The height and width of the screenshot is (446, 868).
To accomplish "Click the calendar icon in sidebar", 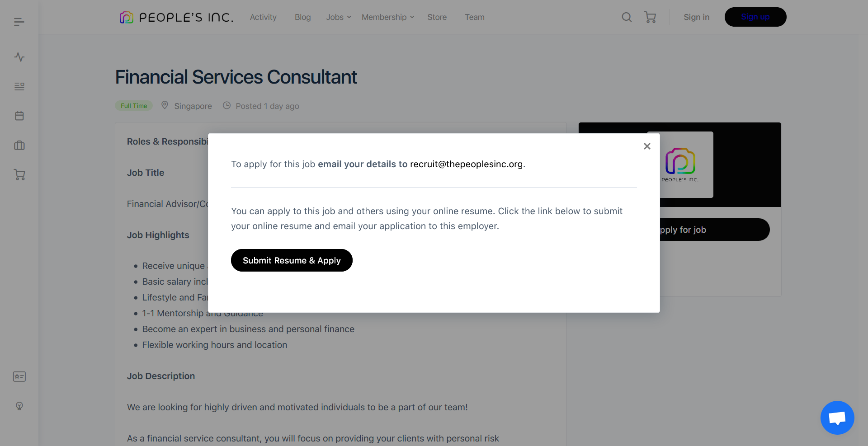I will click(x=19, y=116).
